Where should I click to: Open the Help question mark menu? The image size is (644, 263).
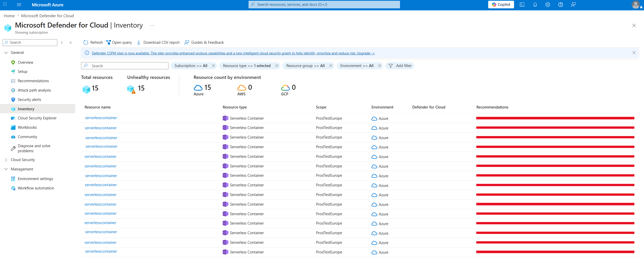561,5
